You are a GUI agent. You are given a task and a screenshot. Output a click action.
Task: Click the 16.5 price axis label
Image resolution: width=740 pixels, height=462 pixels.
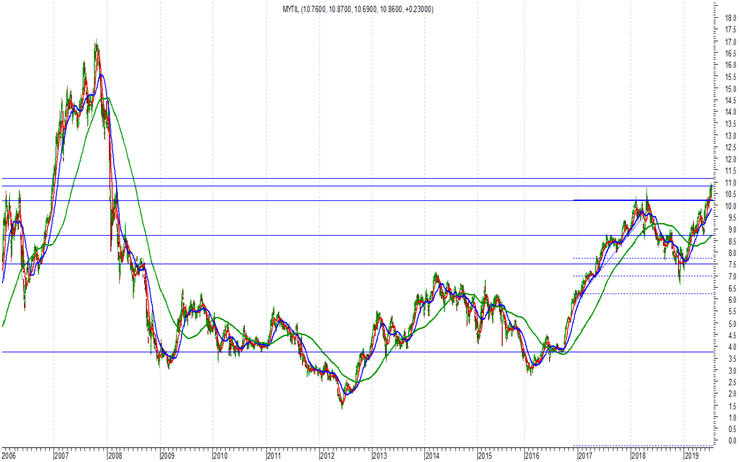(x=731, y=54)
